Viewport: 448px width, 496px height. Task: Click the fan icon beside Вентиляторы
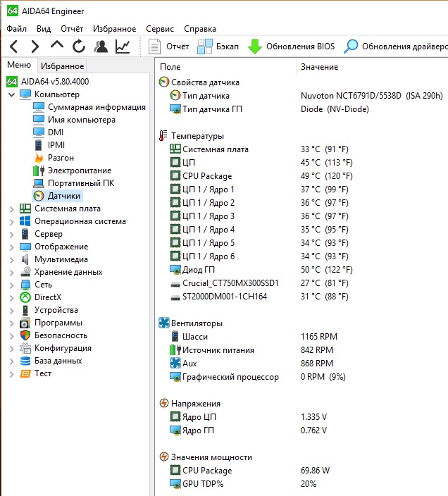163,323
